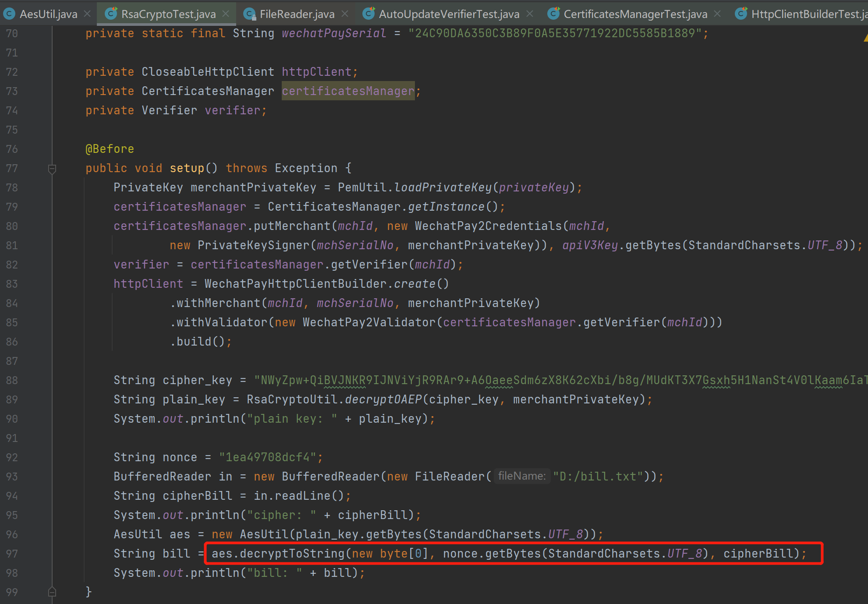This screenshot has height=604, width=868.
Task: Click the wechatPaySerial constant name
Action: (334, 33)
